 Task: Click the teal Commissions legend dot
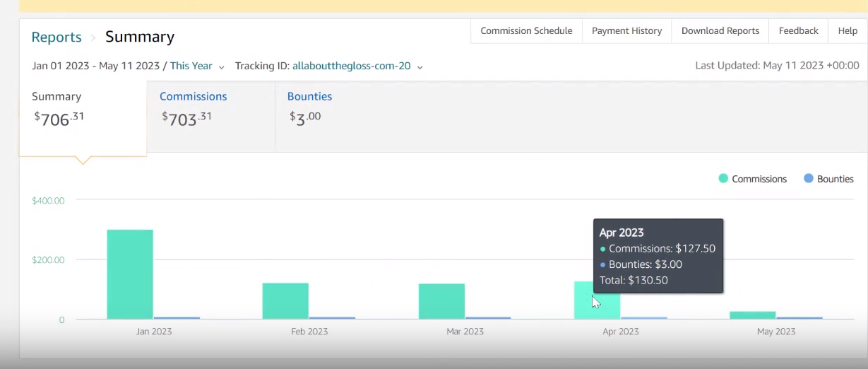723,179
